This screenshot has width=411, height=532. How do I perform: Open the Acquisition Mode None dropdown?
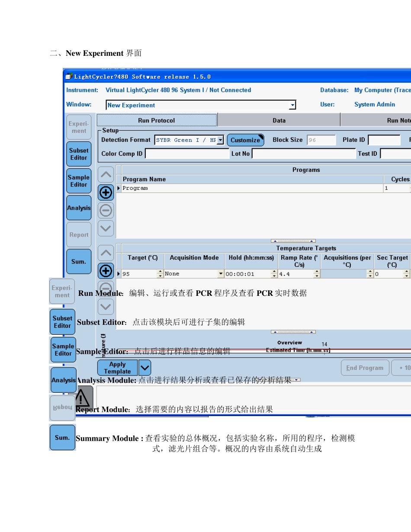pos(221,274)
